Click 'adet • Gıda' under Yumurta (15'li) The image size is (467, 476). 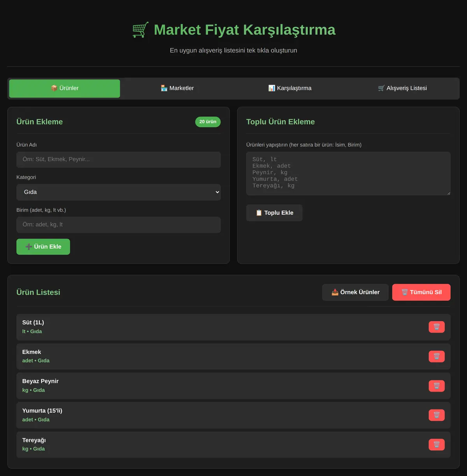click(x=36, y=420)
